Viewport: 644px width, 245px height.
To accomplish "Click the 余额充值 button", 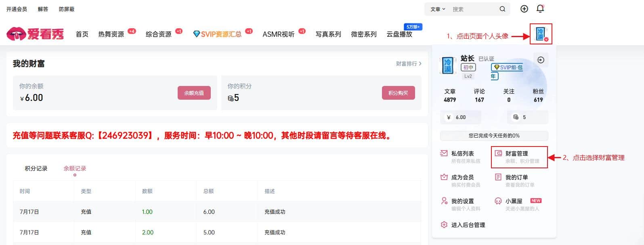I will pos(194,93).
